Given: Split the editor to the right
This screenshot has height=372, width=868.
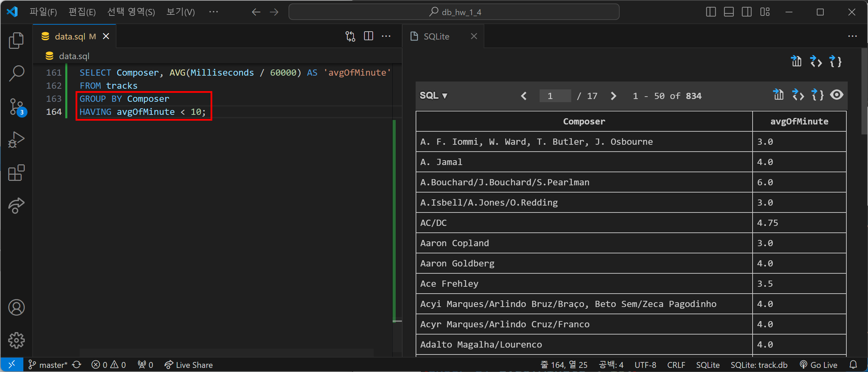Looking at the screenshot, I should click(x=368, y=36).
